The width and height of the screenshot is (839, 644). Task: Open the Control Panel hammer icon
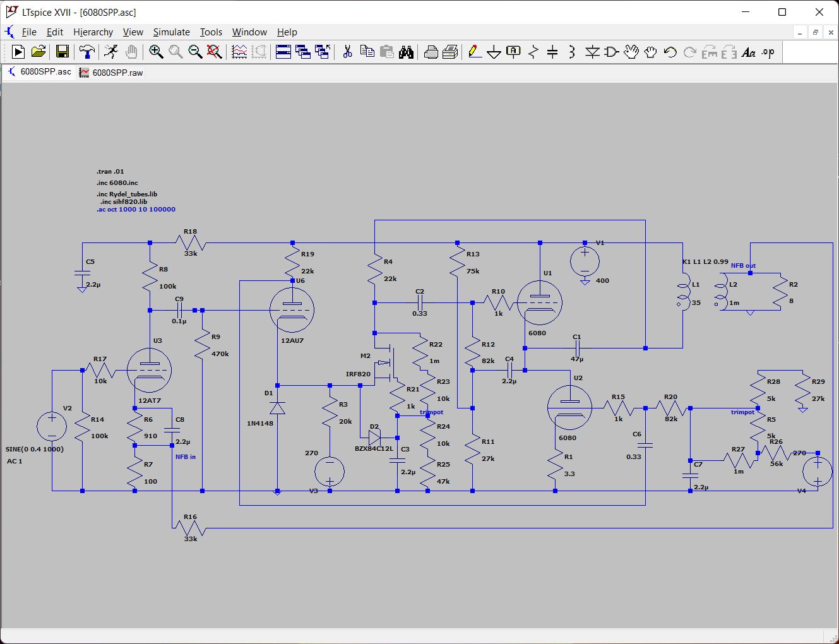[87, 52]
